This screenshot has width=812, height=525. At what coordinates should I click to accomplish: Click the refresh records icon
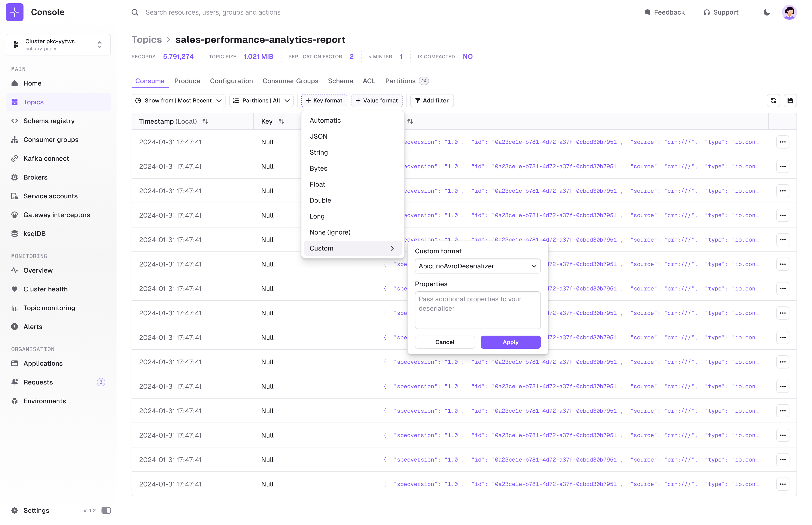pyautogui.click(x=773, y=101)
